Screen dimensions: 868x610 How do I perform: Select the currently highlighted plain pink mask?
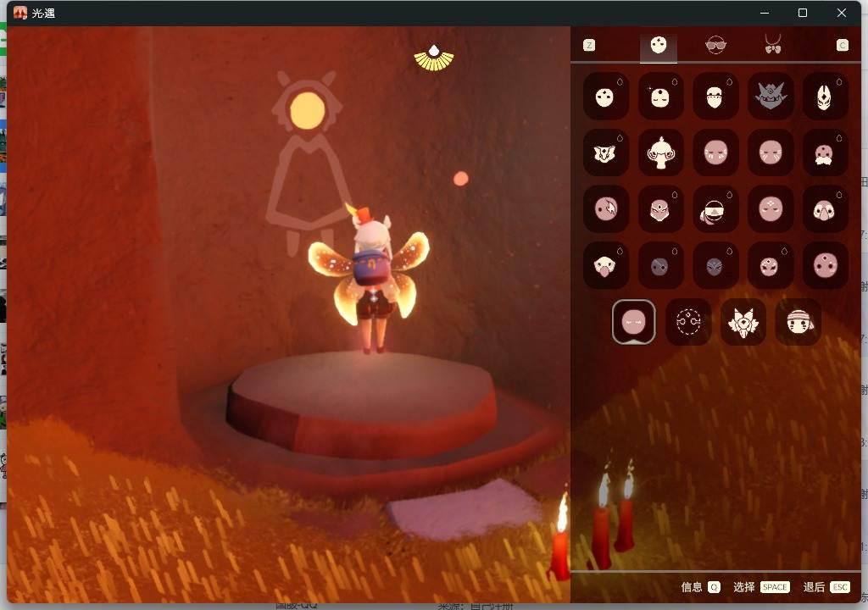point(634,322)
